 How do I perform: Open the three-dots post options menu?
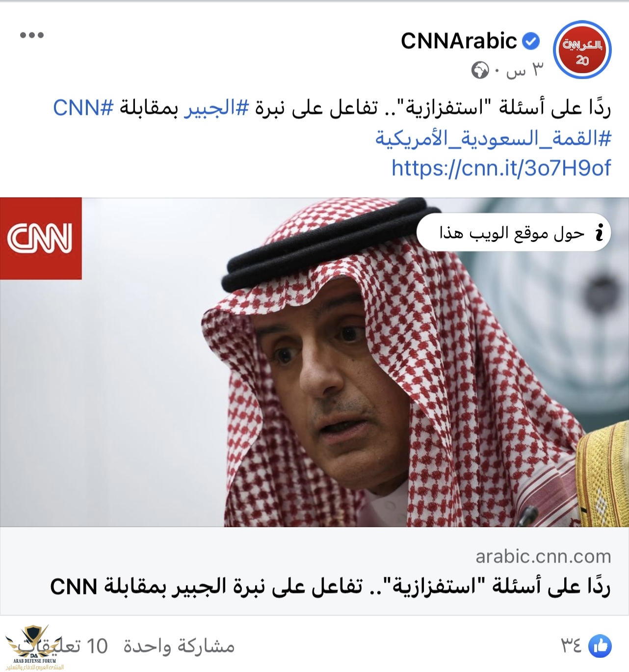pos(32,35)
